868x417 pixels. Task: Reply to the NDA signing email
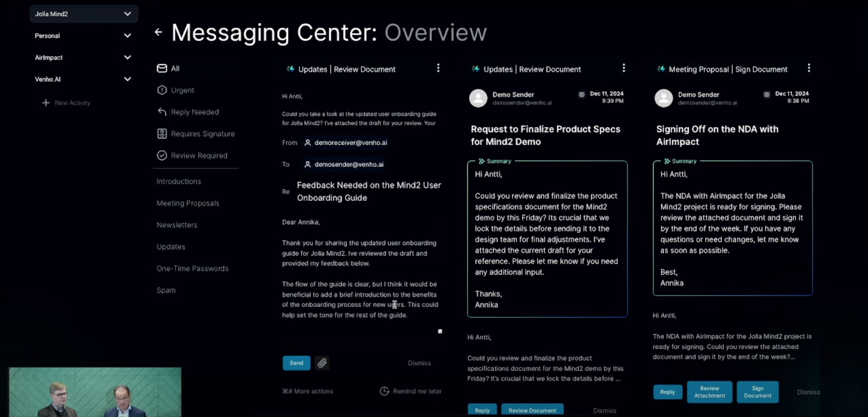[x=667, y=392]
